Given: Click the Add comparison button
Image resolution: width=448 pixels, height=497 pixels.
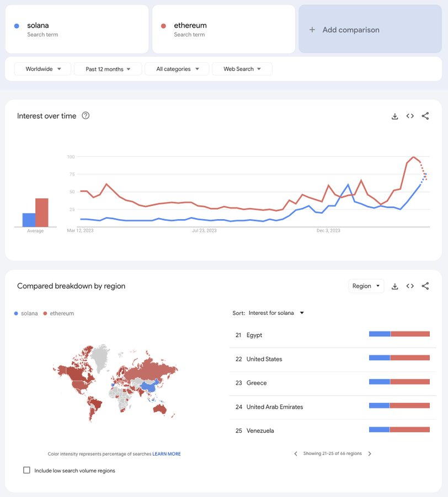Looking at the screenshot, I should (x=370, y=29).
